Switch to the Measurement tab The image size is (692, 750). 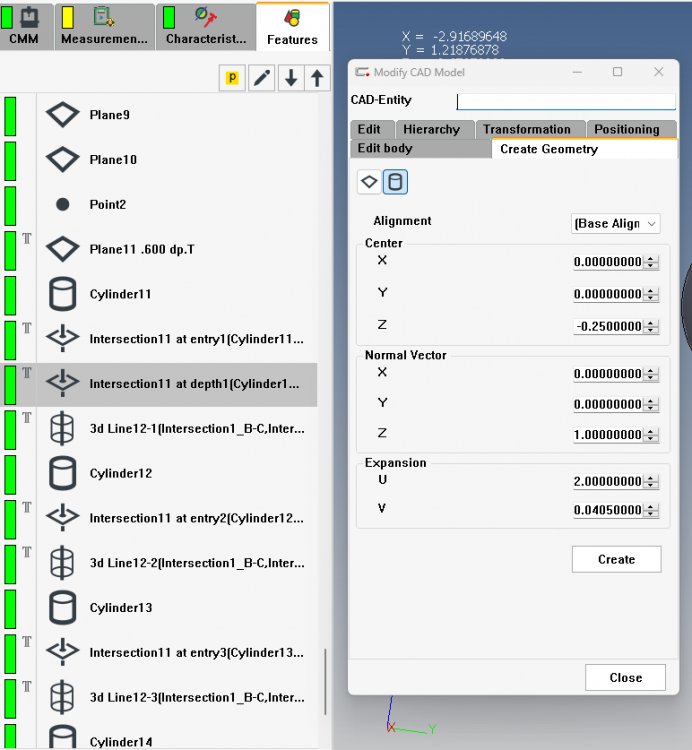tap(105, 26)
